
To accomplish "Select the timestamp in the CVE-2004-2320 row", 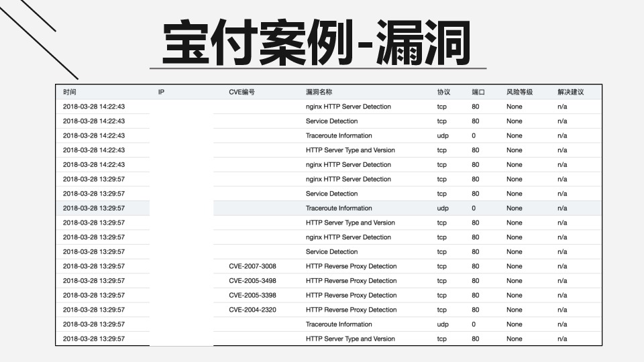I will click(x=94, y=310).
